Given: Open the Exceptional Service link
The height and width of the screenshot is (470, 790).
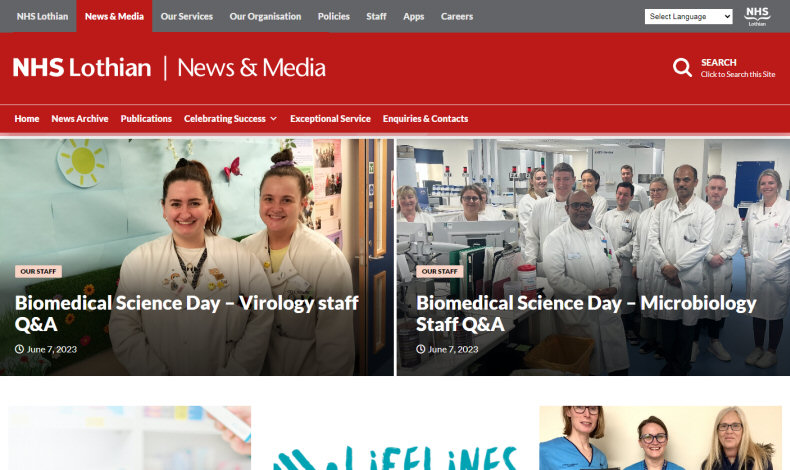Looking at the screenshot, I should 330,119.
